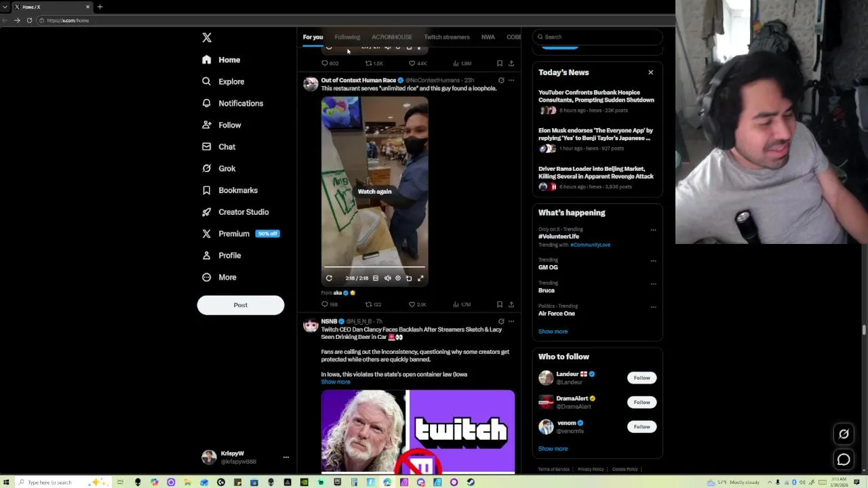Click Watch again on the video
The height and width of the screenshot is (488, 868).
tap(374, 192)
